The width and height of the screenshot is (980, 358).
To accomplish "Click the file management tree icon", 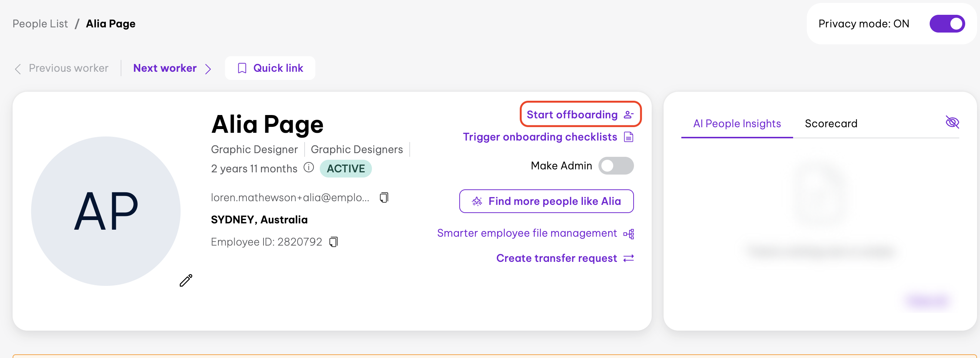I will point(628,234).
